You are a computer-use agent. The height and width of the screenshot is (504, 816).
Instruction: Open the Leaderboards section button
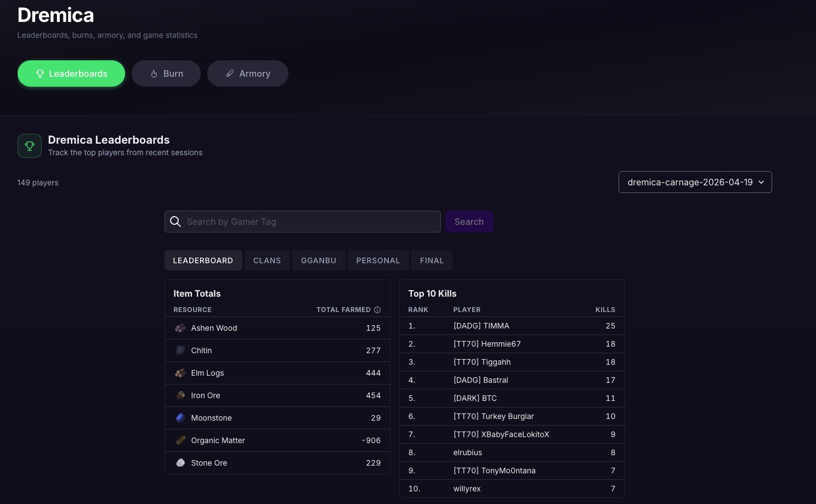click(x=71, y=73)
